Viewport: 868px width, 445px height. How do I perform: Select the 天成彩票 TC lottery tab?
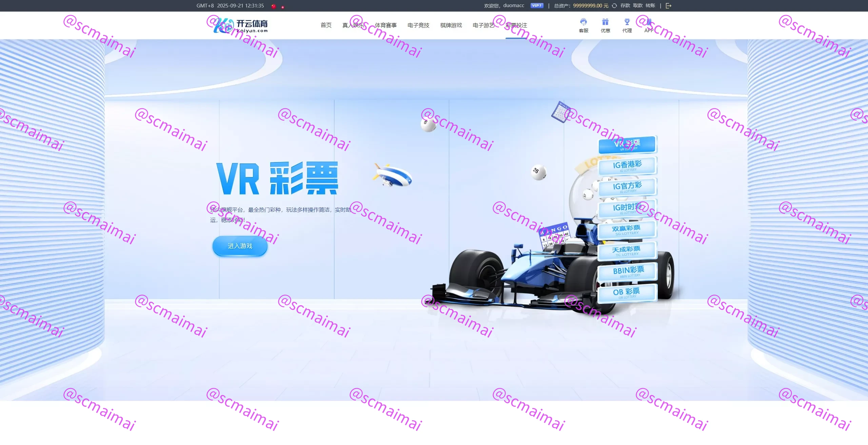pyautogui.click(x=627, y=251)
